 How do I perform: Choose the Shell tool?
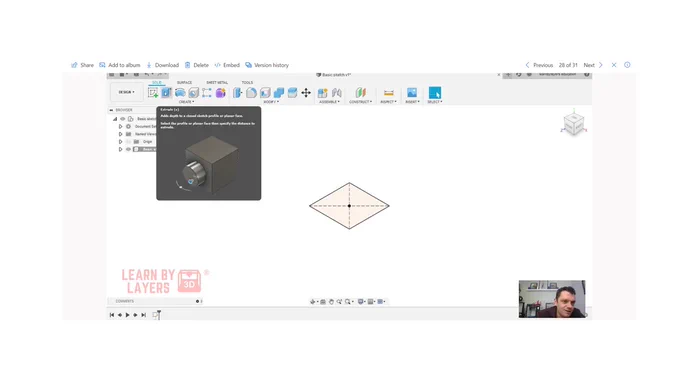(x=265, y=92)
